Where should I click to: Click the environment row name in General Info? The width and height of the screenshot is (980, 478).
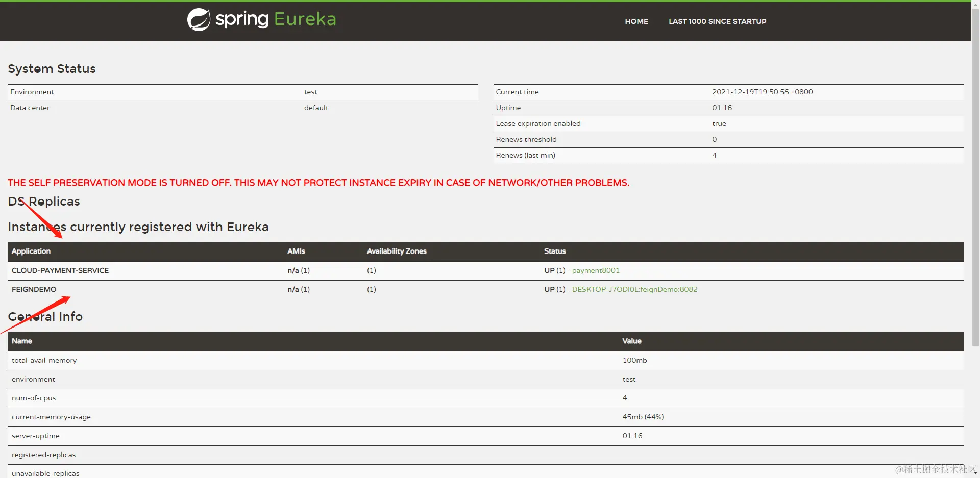(33, 379)
